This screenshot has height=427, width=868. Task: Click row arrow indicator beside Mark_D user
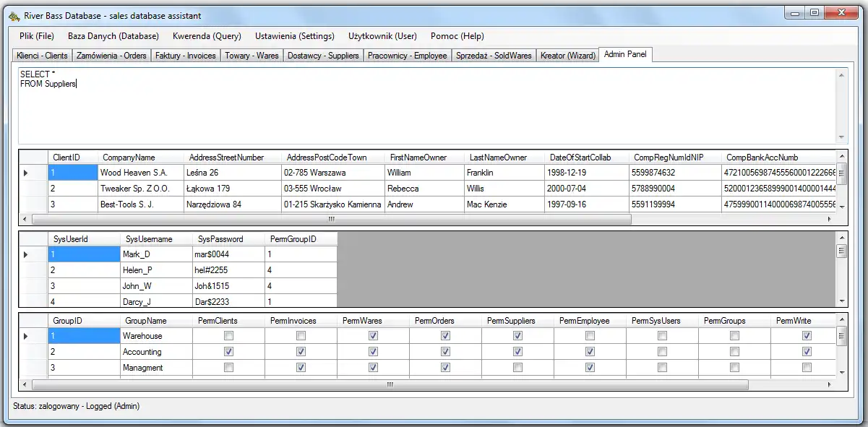click(27, 254)
